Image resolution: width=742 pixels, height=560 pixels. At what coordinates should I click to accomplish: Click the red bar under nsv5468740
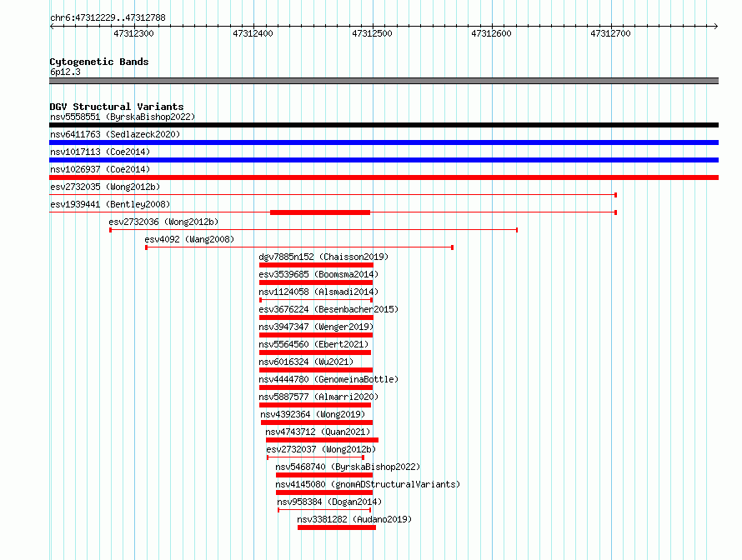[x=324, y=475]
